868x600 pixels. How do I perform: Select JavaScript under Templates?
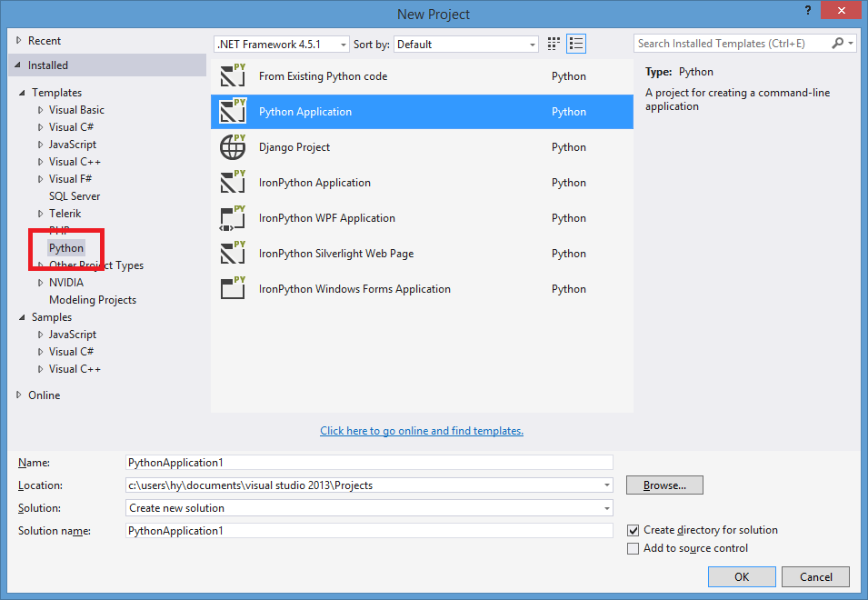click(73, 144)
